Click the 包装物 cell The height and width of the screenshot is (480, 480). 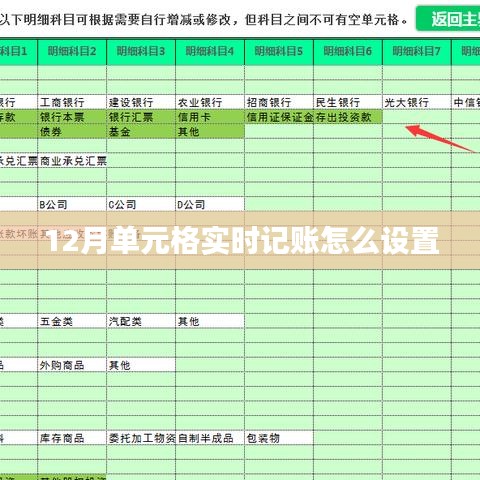(279, 438)
